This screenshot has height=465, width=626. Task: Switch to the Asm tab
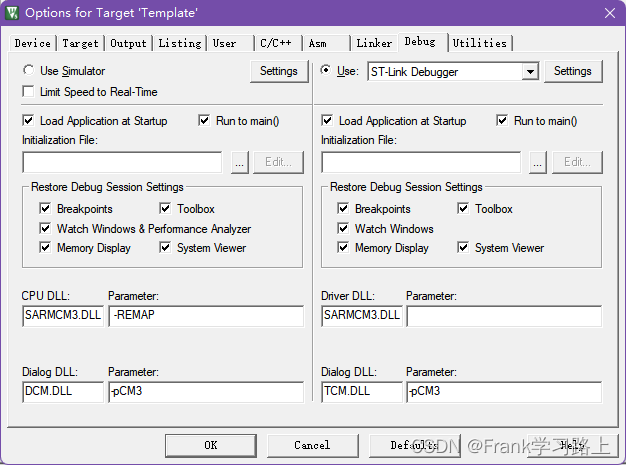[x=326, y=43]
